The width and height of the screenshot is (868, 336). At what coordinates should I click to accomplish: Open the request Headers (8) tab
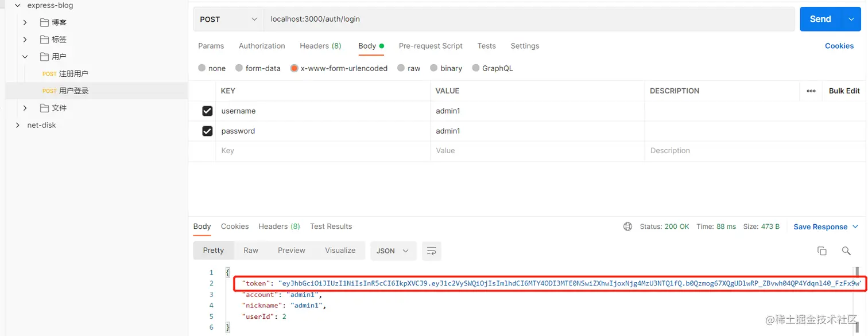320,46
